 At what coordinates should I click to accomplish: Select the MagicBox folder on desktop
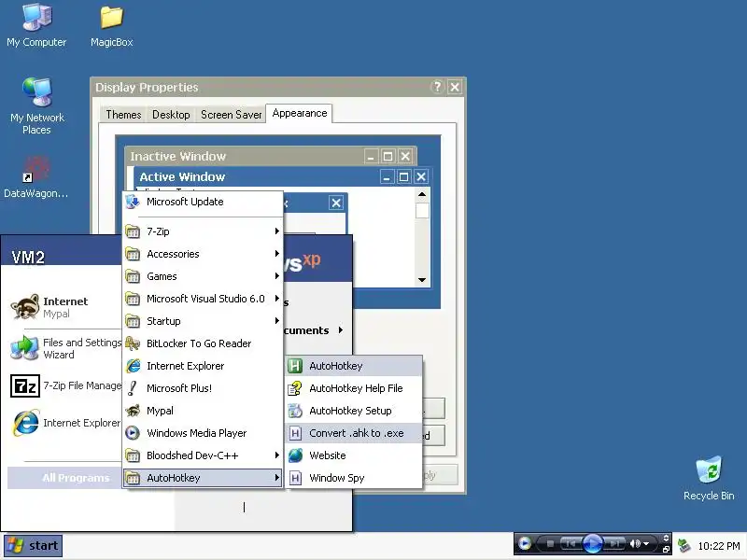(x=111, y=25)
